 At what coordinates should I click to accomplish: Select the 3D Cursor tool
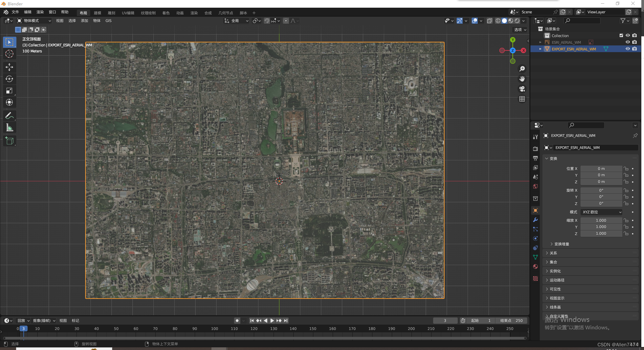point(9,54)
